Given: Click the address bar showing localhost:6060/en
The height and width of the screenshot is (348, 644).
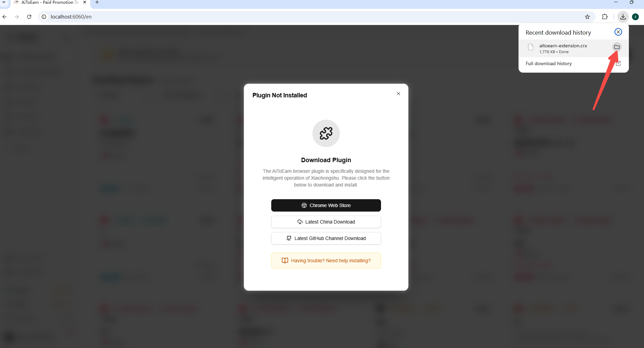Looking at the screenshot, I should [309, 16].
